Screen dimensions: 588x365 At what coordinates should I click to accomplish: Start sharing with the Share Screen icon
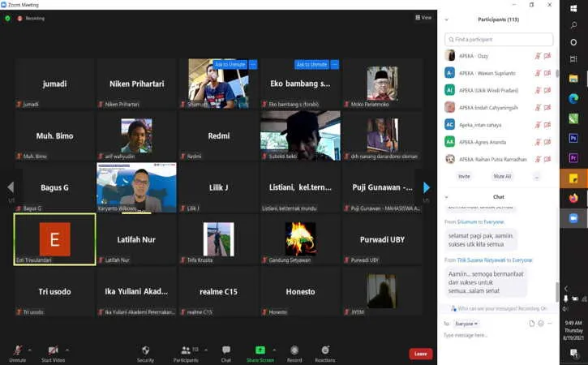coord(260,350)
